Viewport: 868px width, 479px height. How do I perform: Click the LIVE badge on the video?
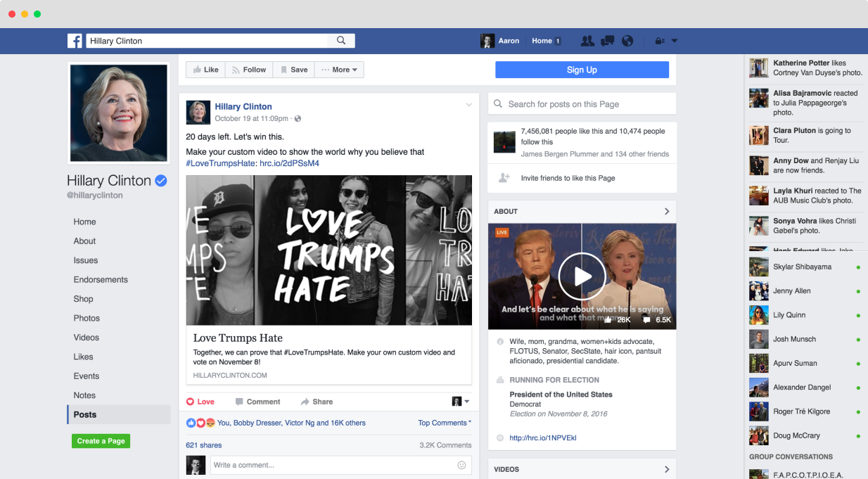(x=502, y=232)
